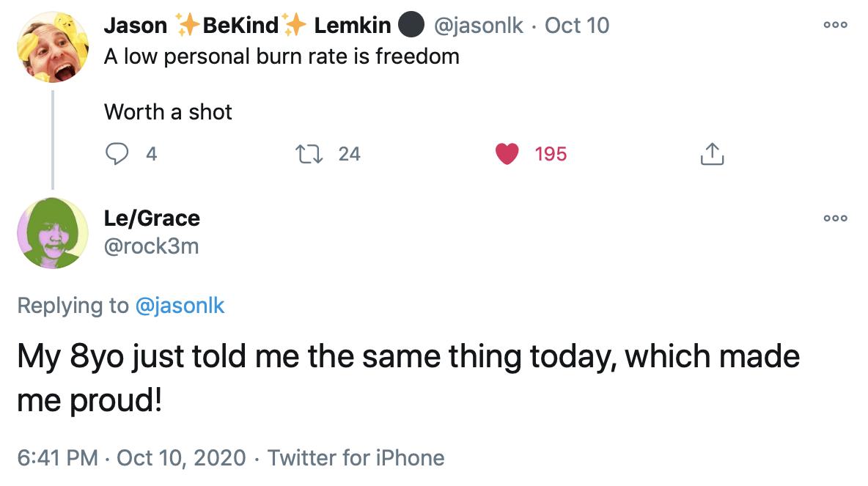Open the @jasonlk handle in header
This screenshot has width=868, height=486.
[478, 26]
